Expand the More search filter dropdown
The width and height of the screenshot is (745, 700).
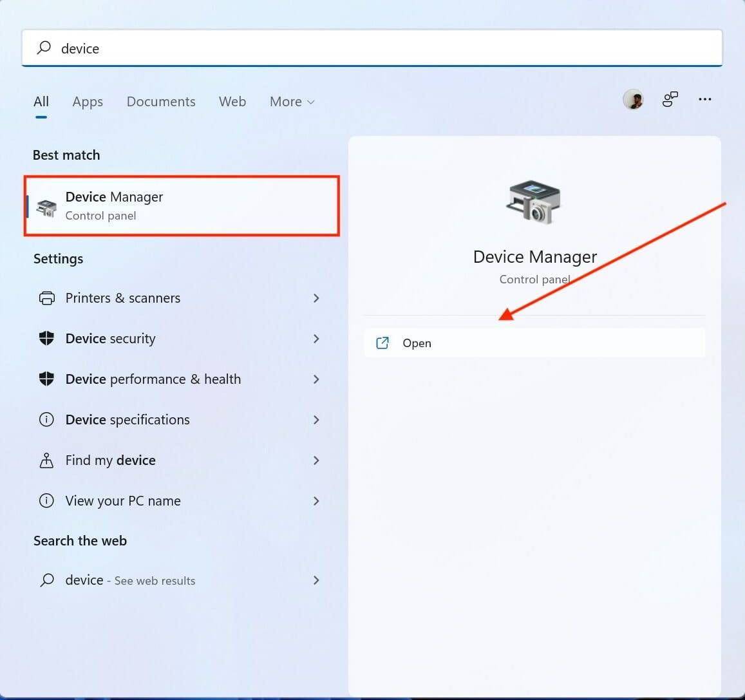point(291,101)
